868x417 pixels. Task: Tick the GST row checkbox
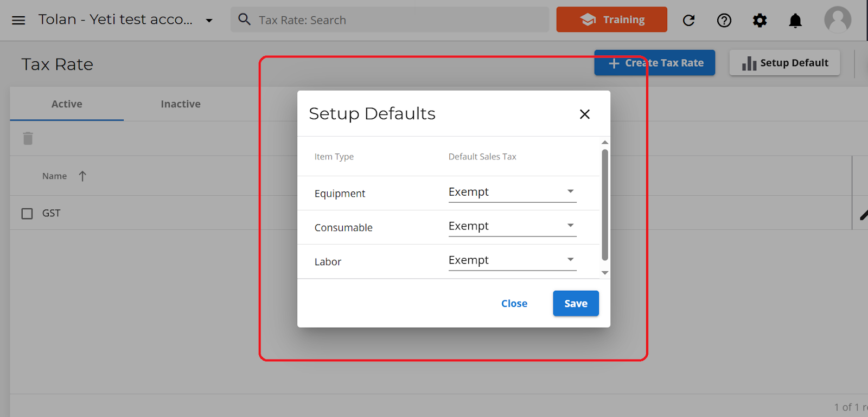[27, 214]
